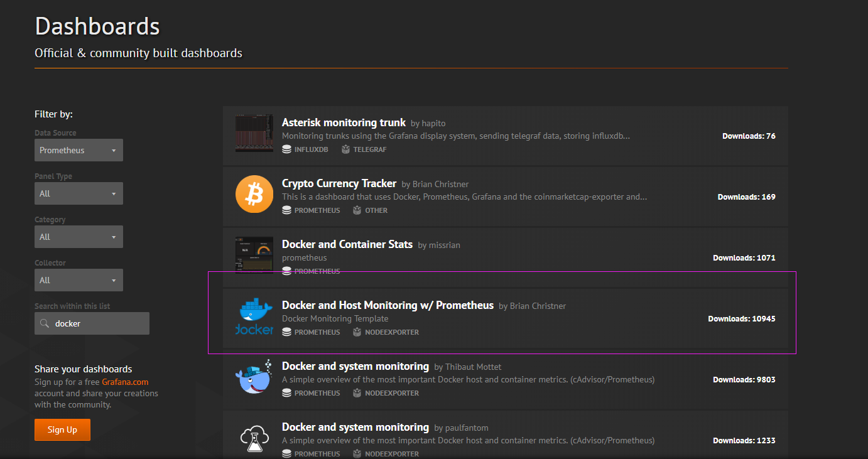Viewport: 868px width, 459px height.
Task: Expand the Category filter dropdown
Action: (x=79, y=237)
